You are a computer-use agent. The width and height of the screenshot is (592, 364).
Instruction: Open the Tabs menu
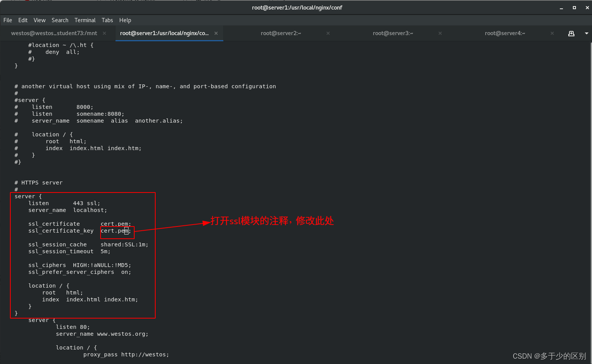pyautogui.click(x=107, y=20)
